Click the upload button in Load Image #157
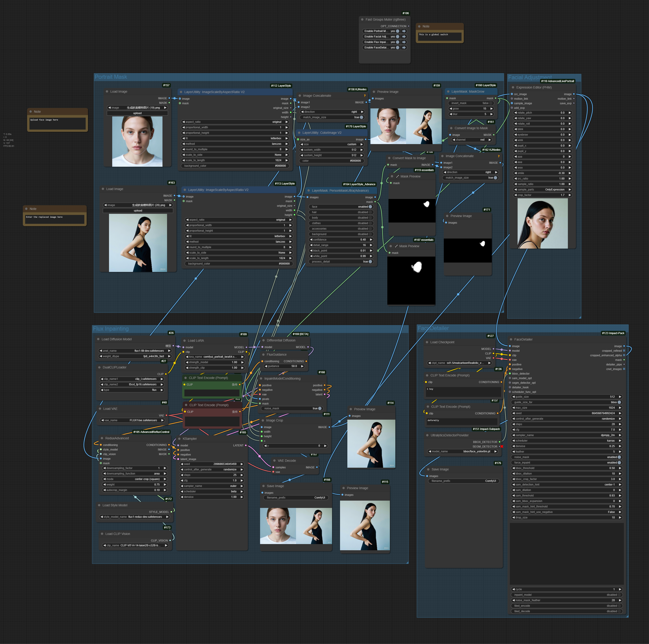 [137, 113]
